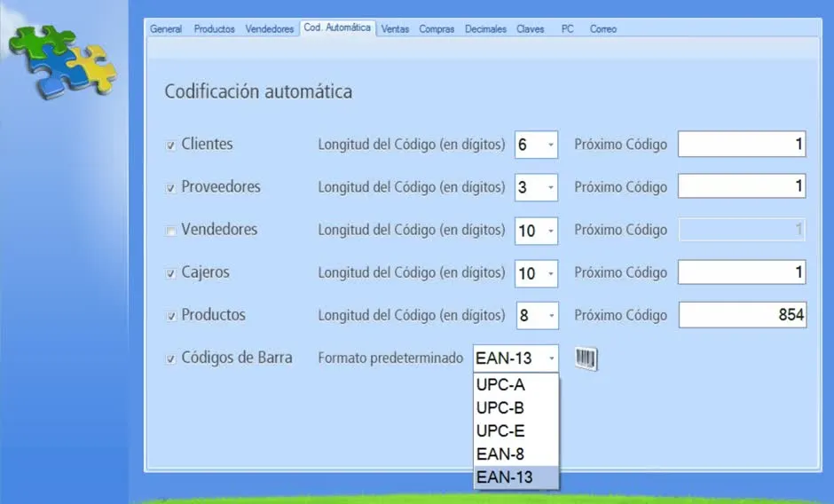
Task: Choose EAN-8 barcode format option
Action: point(516,454)
